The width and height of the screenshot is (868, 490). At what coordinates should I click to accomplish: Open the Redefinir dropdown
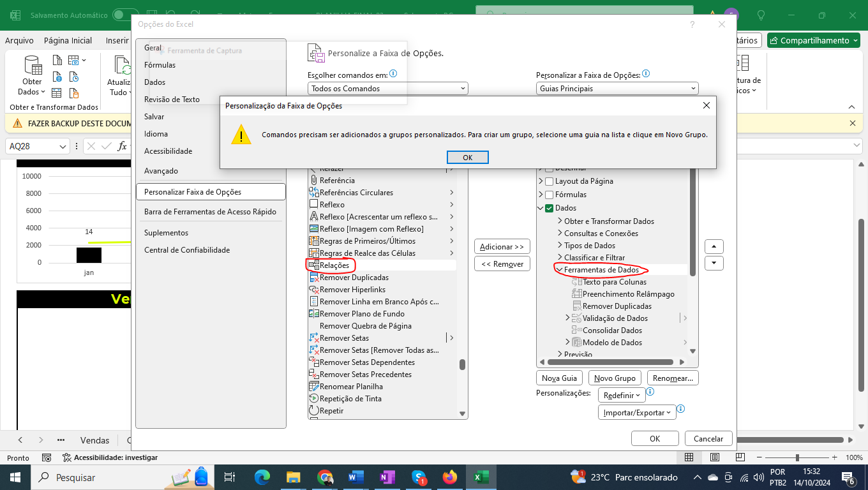[622, 396]
